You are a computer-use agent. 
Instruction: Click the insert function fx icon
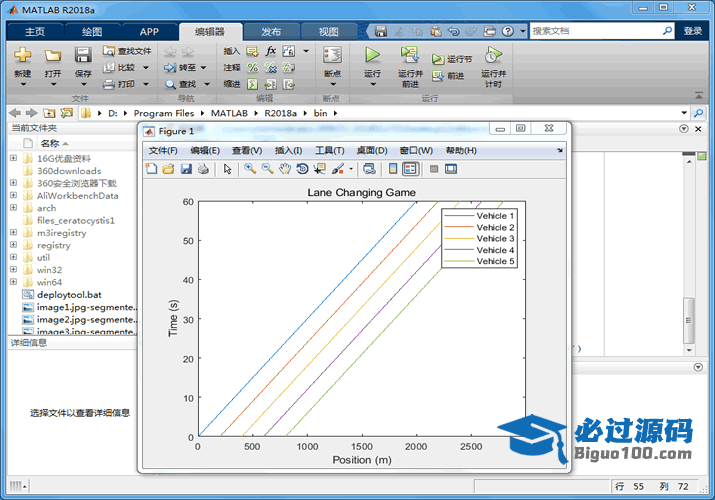tap(271, 51)
